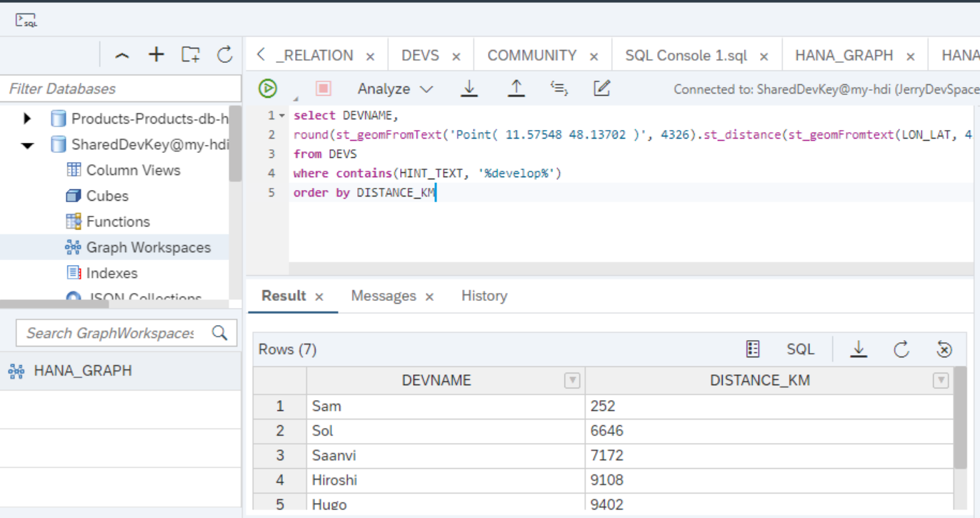Select the distance value 252
980x518 pixels.
(x=769, y=406)
